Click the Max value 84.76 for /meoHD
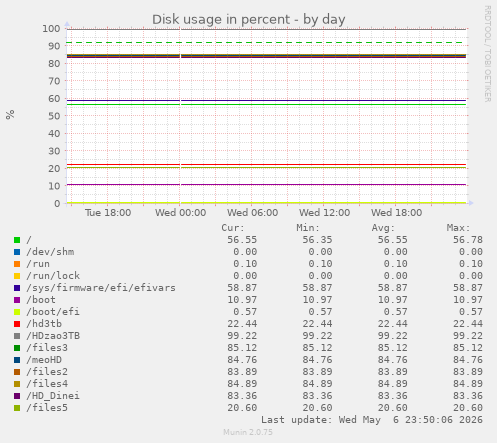This screenshot has height=443, width=497. (468, 360)
